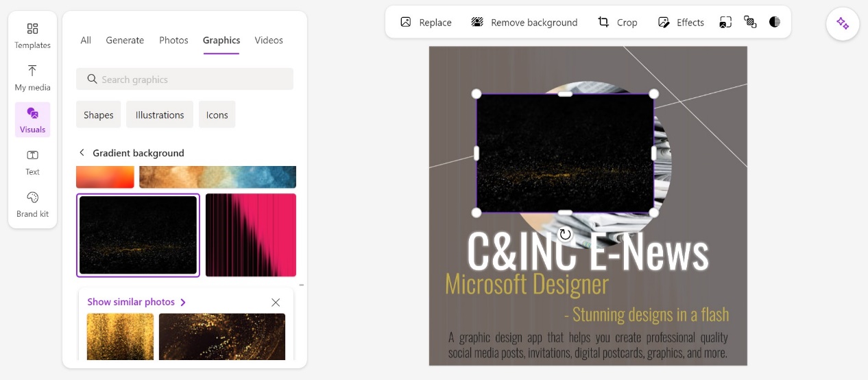Click the layer position icon
The width and height of the screenshot is (868, 380).
click(750, 22)
